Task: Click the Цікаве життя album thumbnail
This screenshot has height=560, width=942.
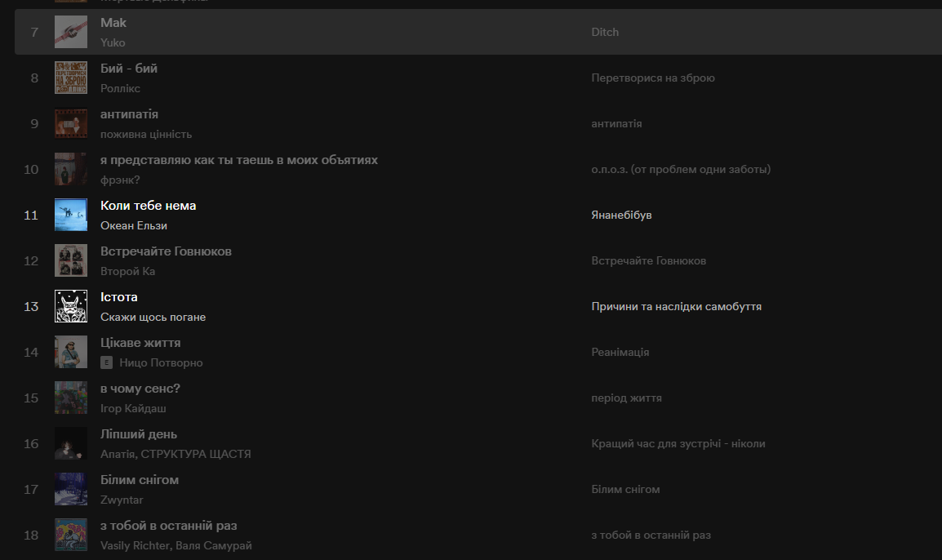Action: [71, 352]
